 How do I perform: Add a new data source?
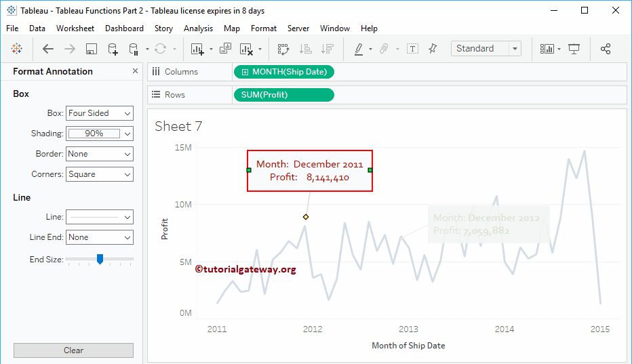(113, 49)
